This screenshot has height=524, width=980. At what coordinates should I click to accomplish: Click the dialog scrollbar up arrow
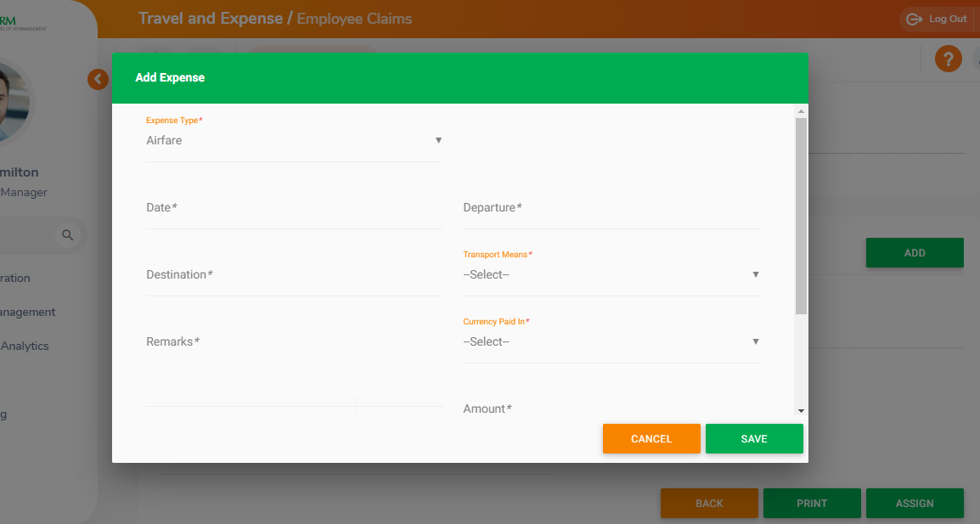click(x=801, y=111)
